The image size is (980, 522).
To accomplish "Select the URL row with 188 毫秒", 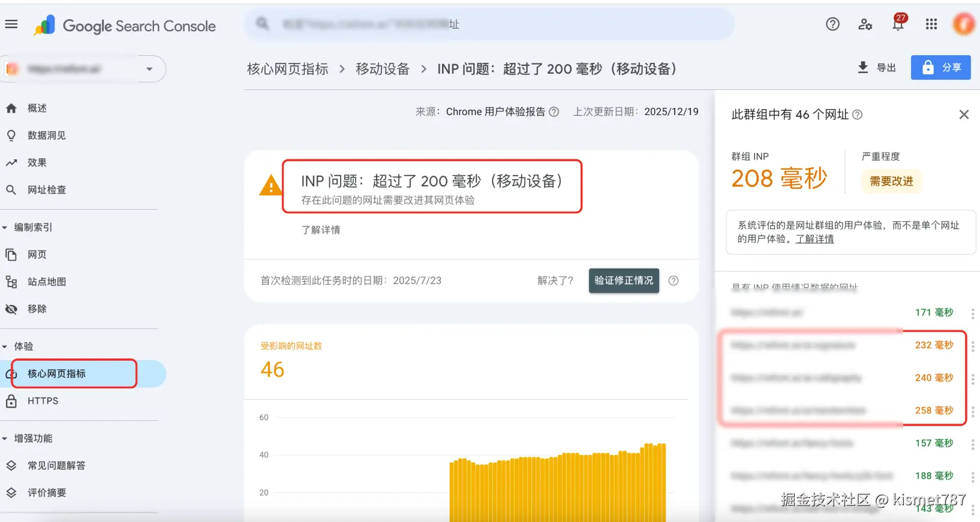I will click(x=842, y=476).
